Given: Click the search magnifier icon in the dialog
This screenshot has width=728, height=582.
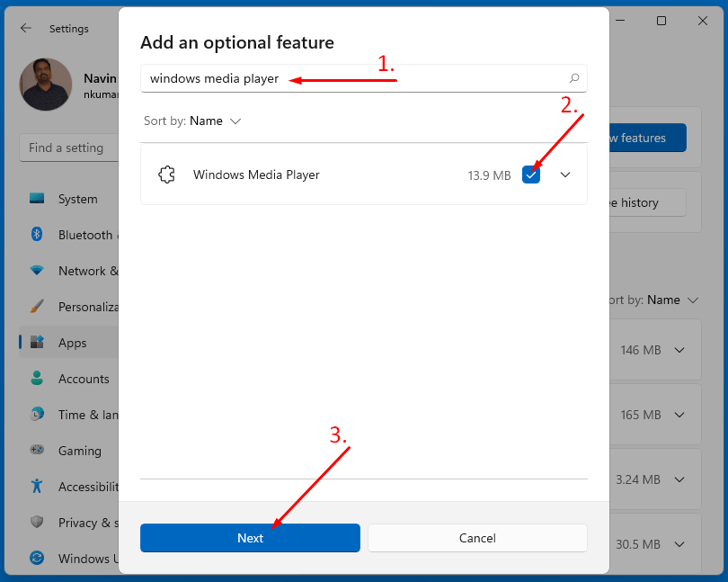Looking at the screenshot, I should [574, 78].
